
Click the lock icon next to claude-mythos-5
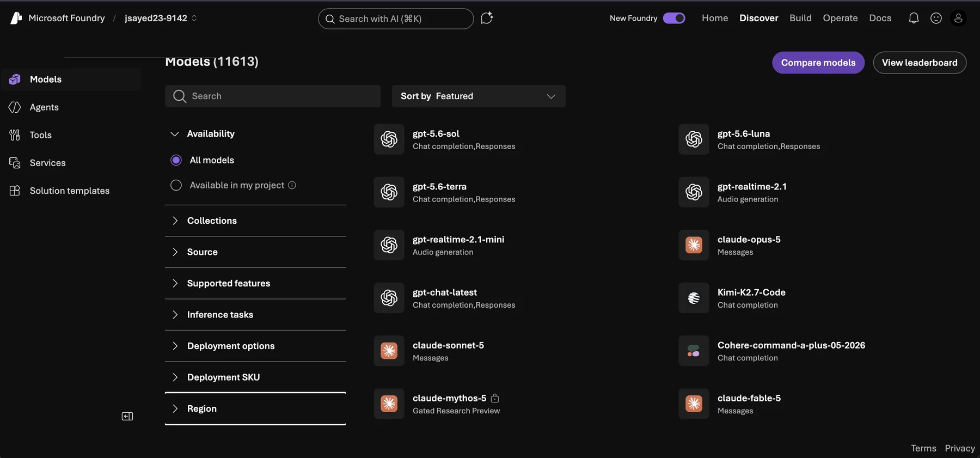click(495, 398)
